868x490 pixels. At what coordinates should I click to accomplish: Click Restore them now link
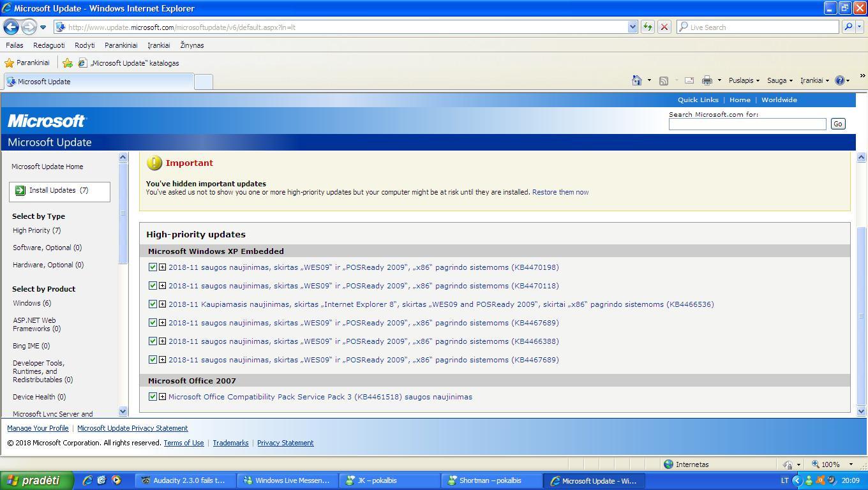560,192
